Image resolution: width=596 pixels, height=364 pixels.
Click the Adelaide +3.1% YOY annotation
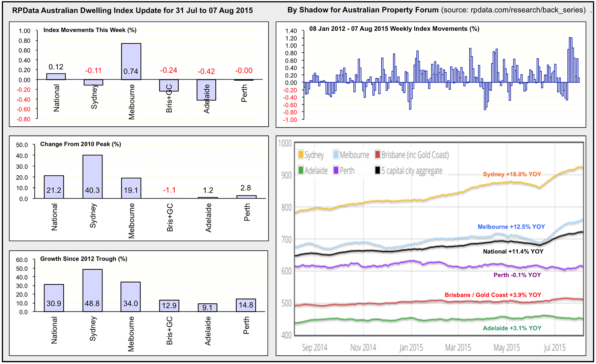click(512, 328)
